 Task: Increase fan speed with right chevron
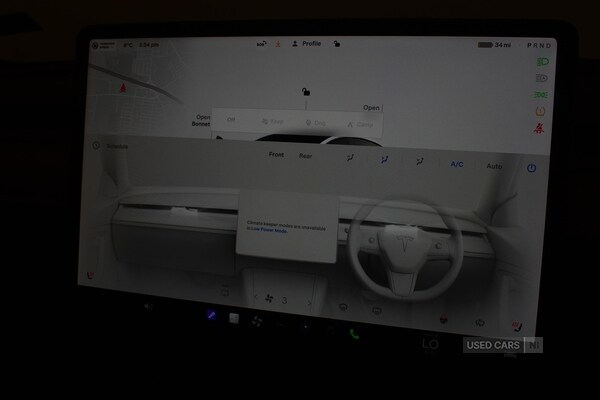pos(309,303)
